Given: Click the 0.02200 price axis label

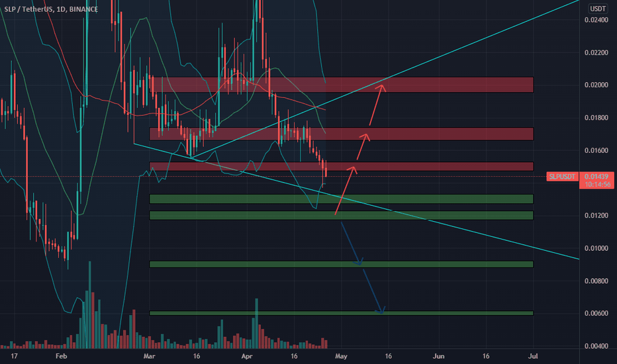Looking at the screenshot, I should point(596,53).
